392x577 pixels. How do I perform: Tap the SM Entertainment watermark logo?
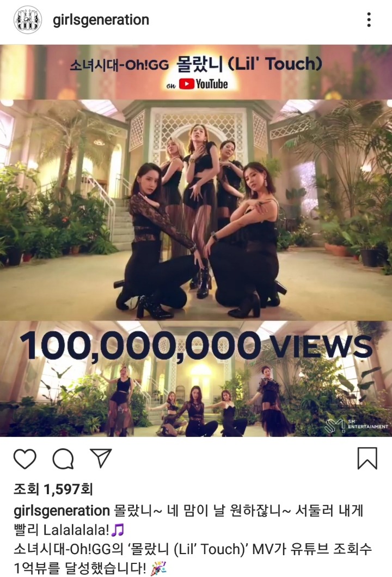pos(356,426)
